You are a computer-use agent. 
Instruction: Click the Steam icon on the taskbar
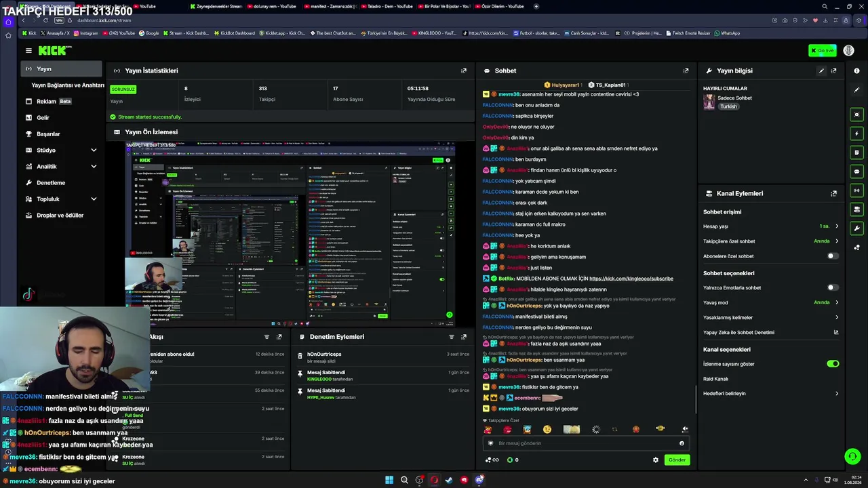(449, 480)
